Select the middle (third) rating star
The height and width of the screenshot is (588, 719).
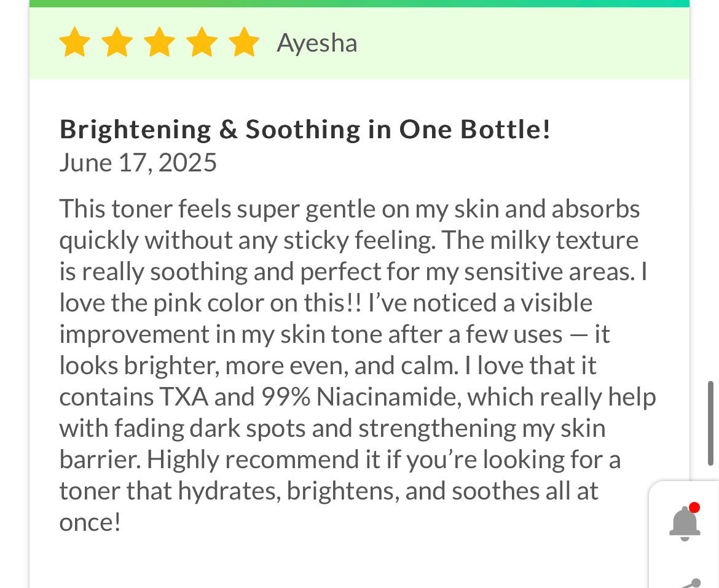coord(159,42)
